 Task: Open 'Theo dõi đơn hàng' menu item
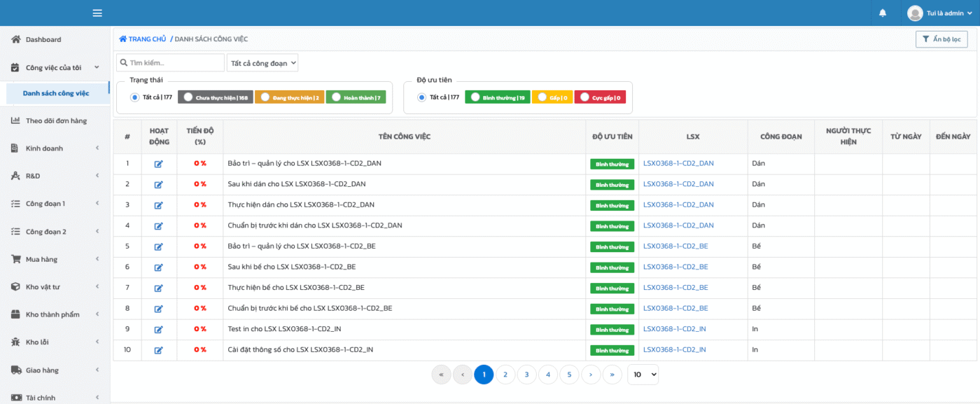(56, 120)
